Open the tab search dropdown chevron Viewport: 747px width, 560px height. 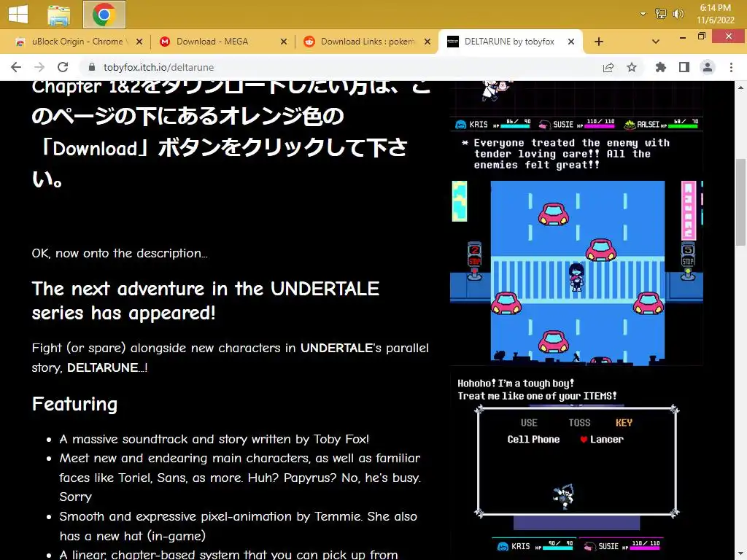point(656,42)
